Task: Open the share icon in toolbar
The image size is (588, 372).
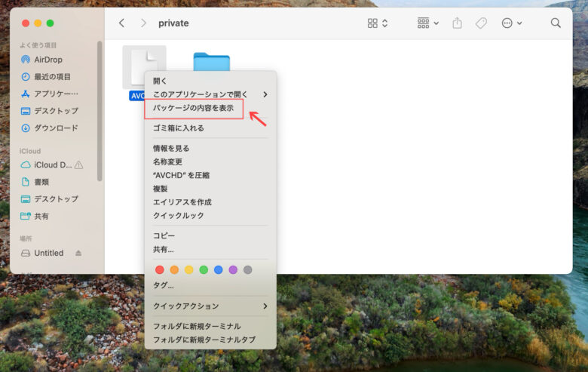Action: click(457, 23)
